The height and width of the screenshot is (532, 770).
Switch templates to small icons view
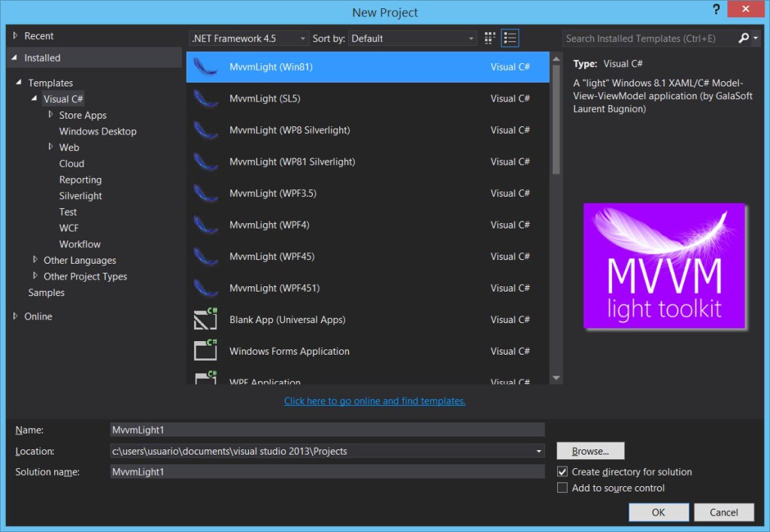(x=490, y=38)
